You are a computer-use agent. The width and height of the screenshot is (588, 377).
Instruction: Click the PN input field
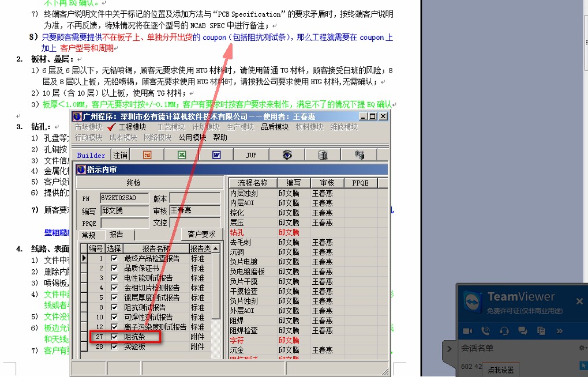pos(124,198)
